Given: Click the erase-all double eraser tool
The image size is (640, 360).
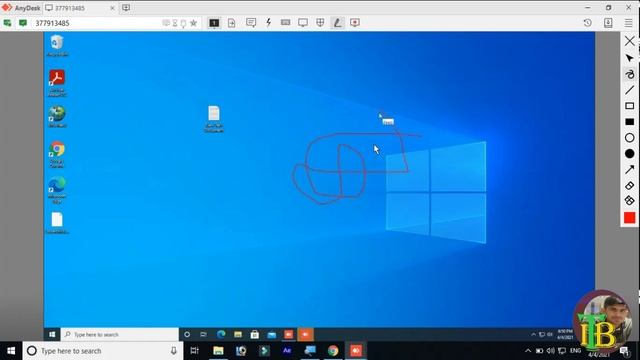Looking at the screenshot, I should [629, 200].
